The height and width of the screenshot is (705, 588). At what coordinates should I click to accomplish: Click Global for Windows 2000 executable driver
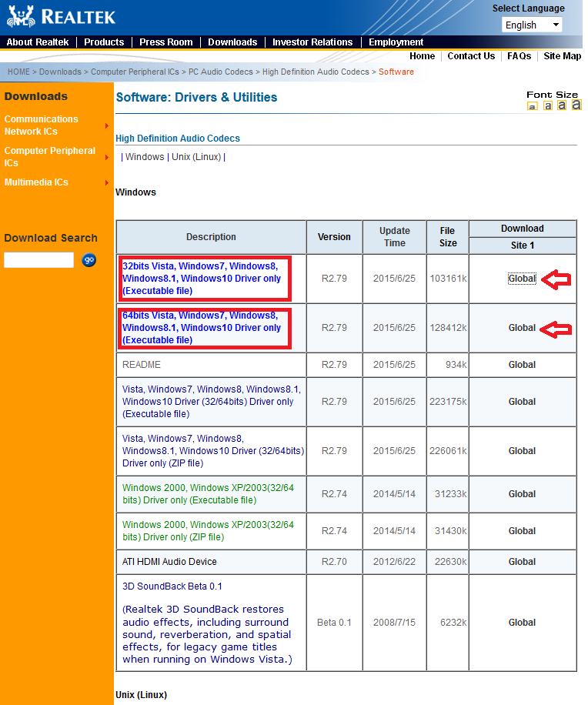coord(522,493)
